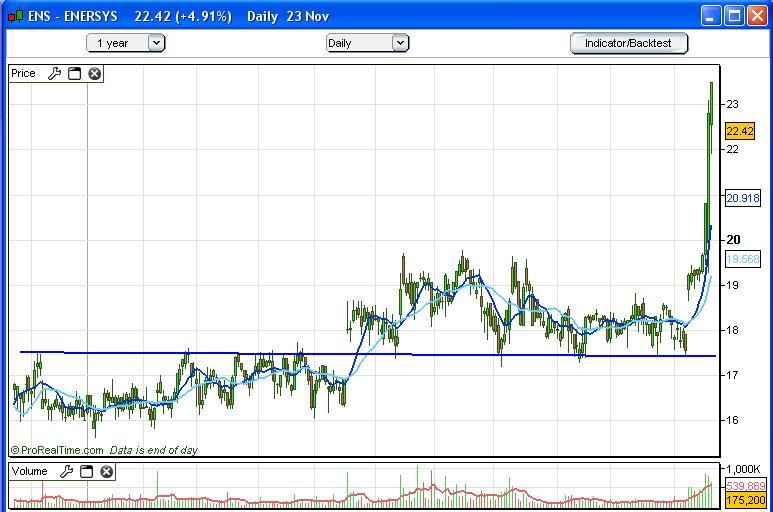Expand the 1 year period dropdown
The width and height of the screenshot is (773, 512).
tap(156, 43)
